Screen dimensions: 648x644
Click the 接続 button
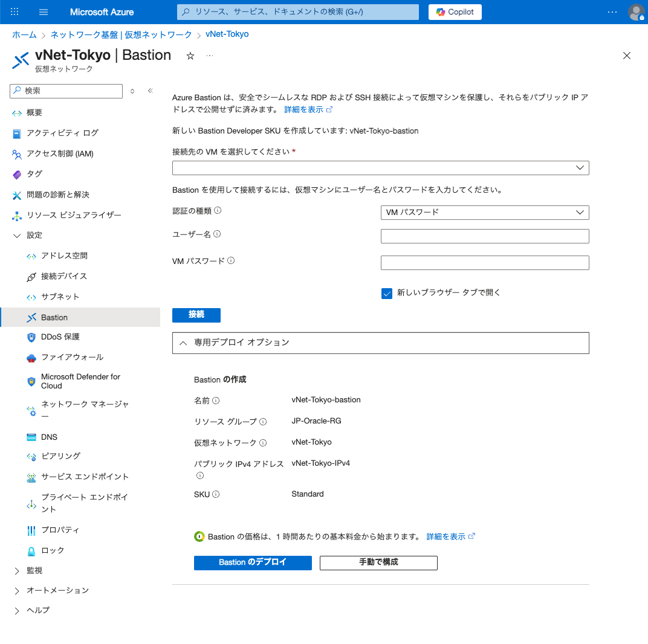[x=196, y=315]
